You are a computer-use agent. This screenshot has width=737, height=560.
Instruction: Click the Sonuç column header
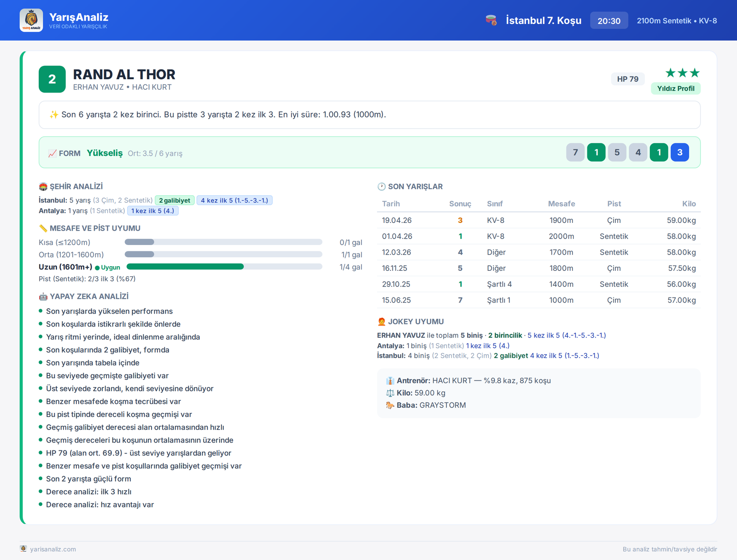(x=460, y=204)
